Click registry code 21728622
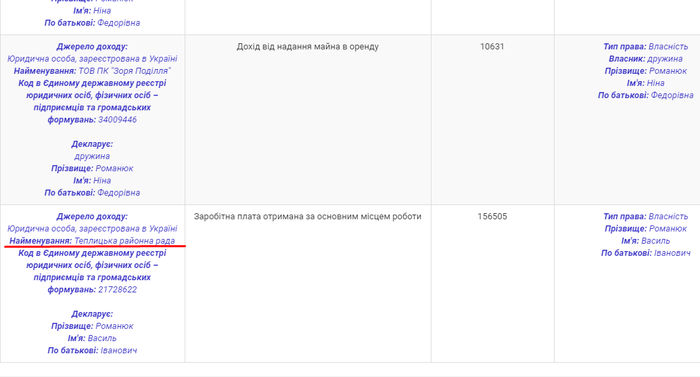 coord(117,289)
